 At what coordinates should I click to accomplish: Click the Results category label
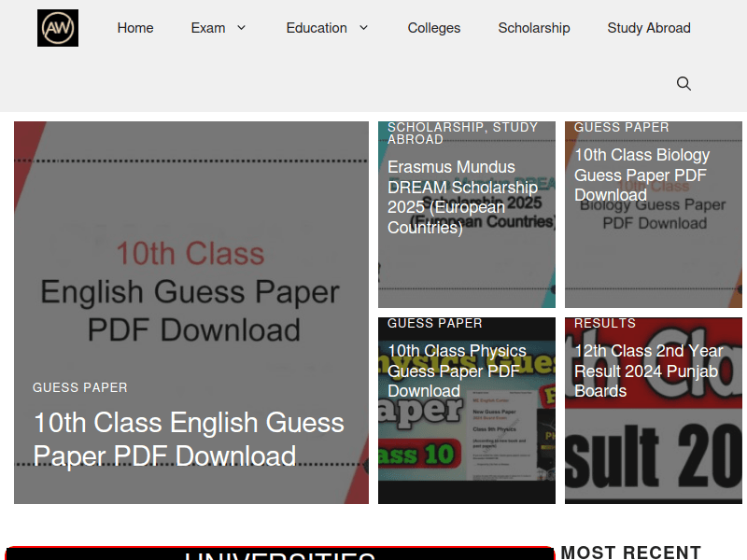(x=604, y=323)
